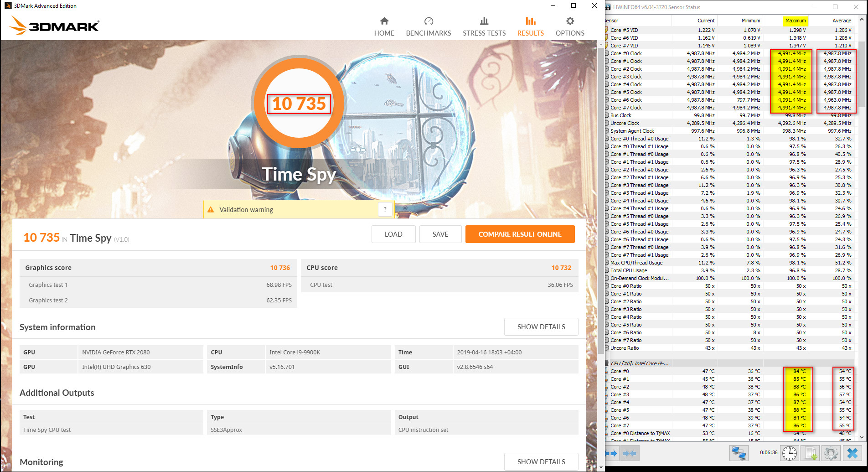Click the 'Core #7 VID' sensor row
The height and width of the screenshot is (472, 868).
click(729, 46)
